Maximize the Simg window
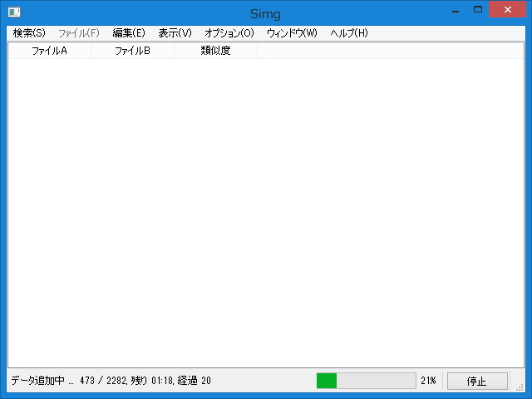This screenshot has width=532, height=399. [478, 10]
